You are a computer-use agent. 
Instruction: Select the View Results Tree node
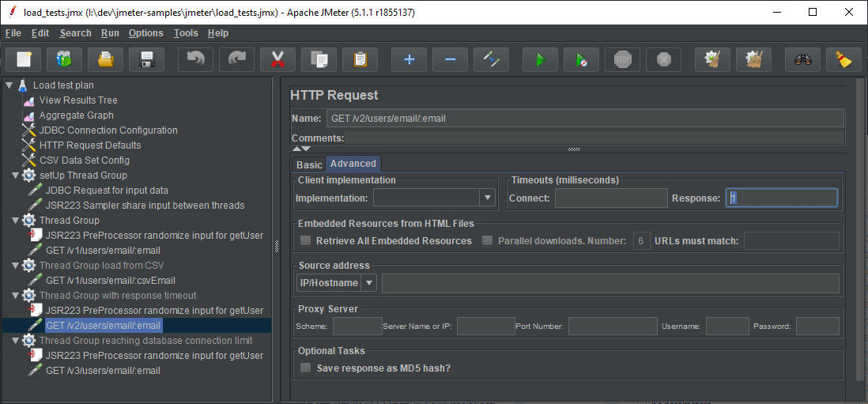coord(78,100)
